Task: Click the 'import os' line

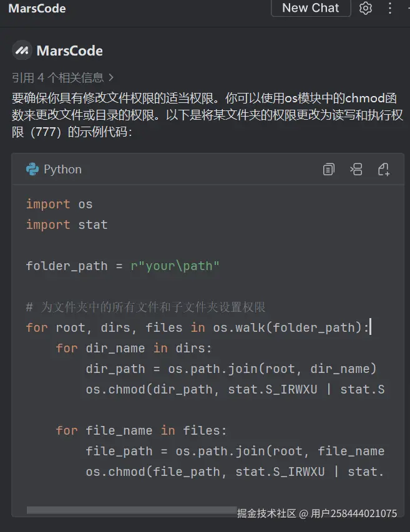Action: click(59, 204)
